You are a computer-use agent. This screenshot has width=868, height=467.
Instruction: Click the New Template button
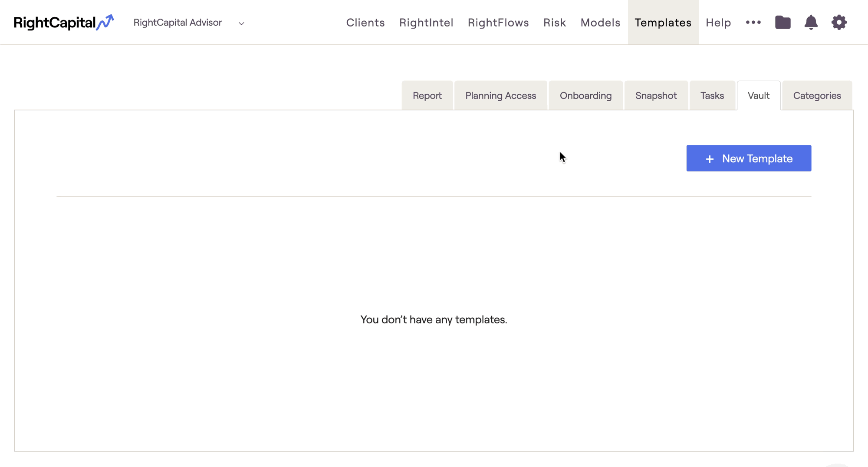tap(749, 158)
